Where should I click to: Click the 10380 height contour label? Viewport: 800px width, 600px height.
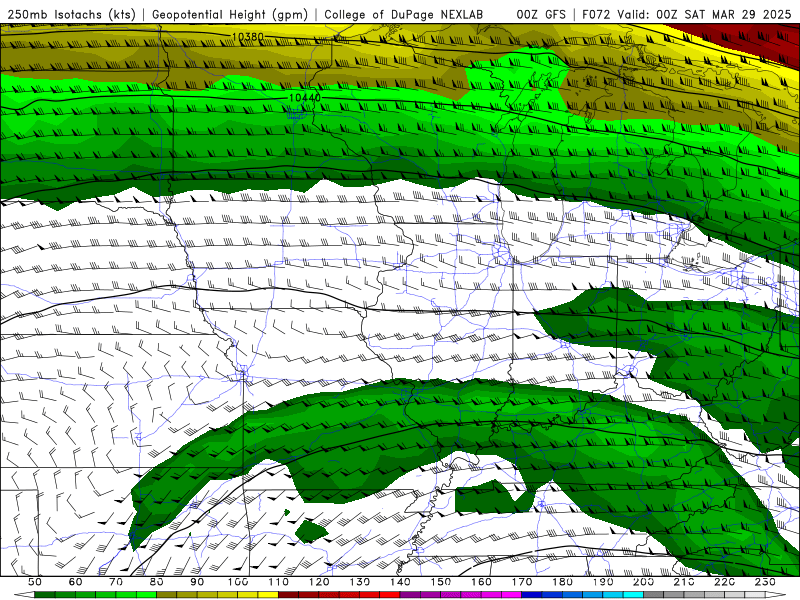[x=248, y=37]
